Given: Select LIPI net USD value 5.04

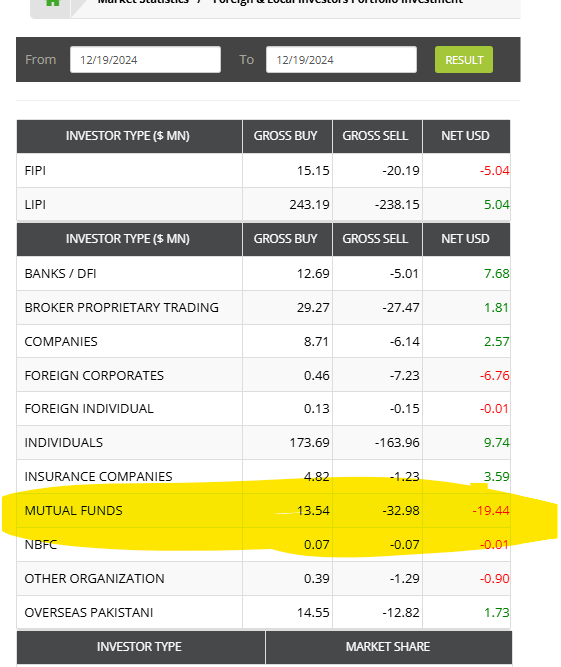Looking at the screenshot, I should [x=497, y=205].
